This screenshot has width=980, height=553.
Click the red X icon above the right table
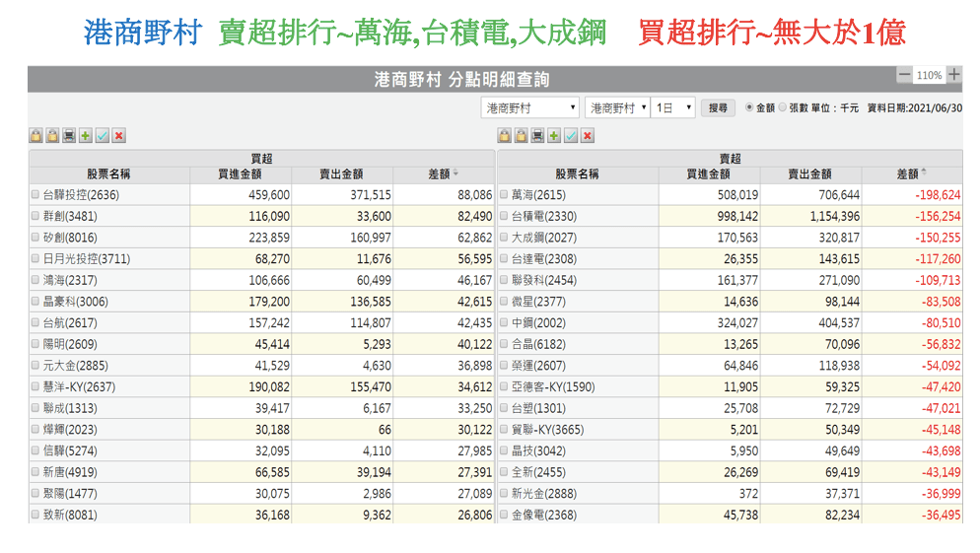click(x=588, y=136)
